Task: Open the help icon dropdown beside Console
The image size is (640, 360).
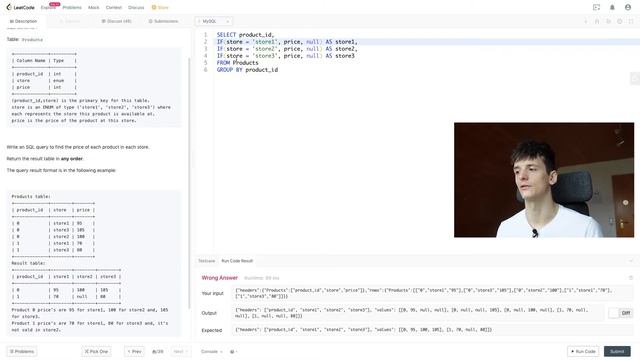Action: pyautogui.click(x=233, y=351)
